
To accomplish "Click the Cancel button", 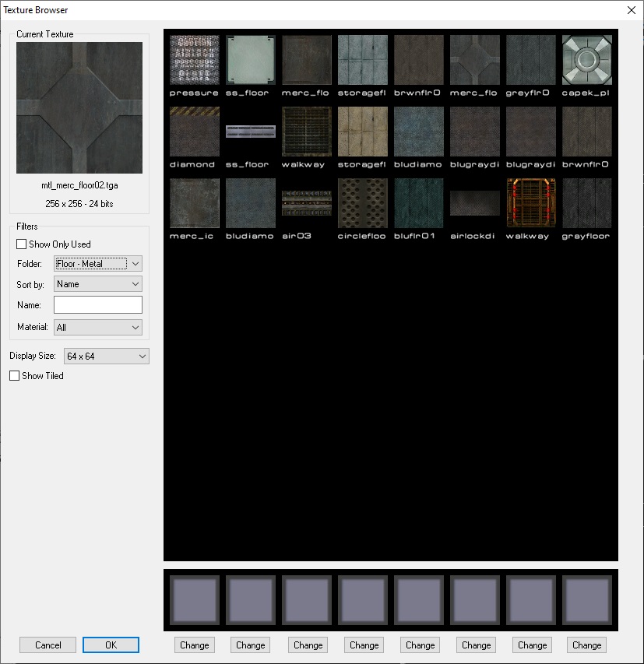I will (48, 645).
